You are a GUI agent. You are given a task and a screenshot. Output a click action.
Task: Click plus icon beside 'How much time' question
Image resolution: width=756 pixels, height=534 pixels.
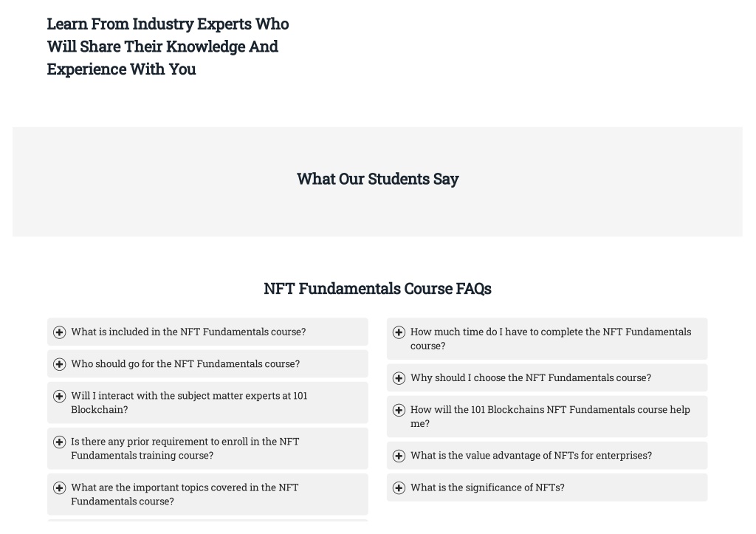point(399,332)
